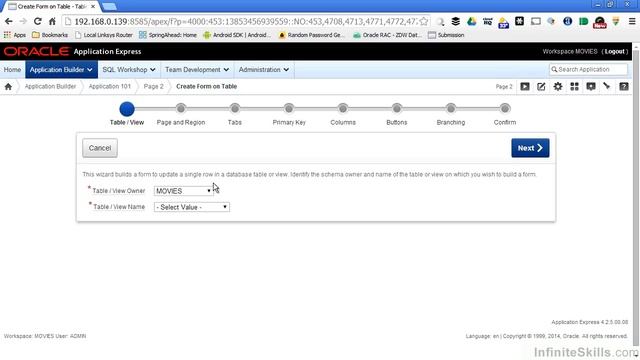Open the Apps bookmarks shortcut
The height and width of the screenshot is (360, 640).
pyautogui.click(x=15, y=35)
